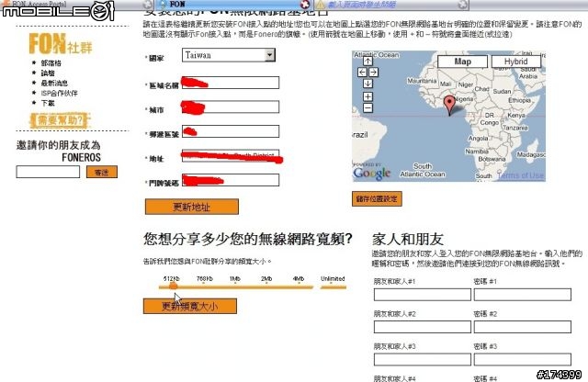Click the 需要幫助? help banner
The image size is (588, 382).
click(60, 120)
